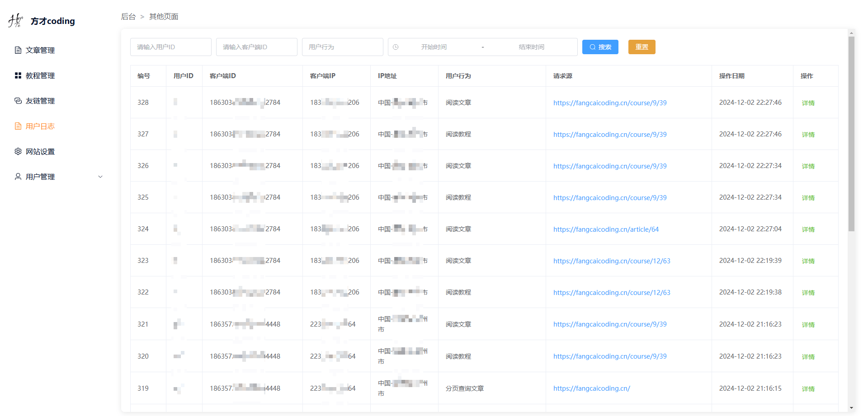Click the 教程管理 grid icon
This screenshot has height=416, width=868.
[x=18, y=75]
